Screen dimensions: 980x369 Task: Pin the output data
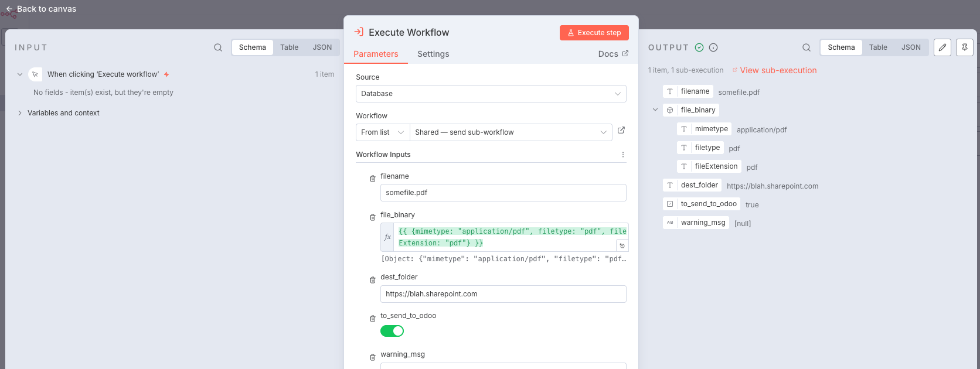coord(965,47)
